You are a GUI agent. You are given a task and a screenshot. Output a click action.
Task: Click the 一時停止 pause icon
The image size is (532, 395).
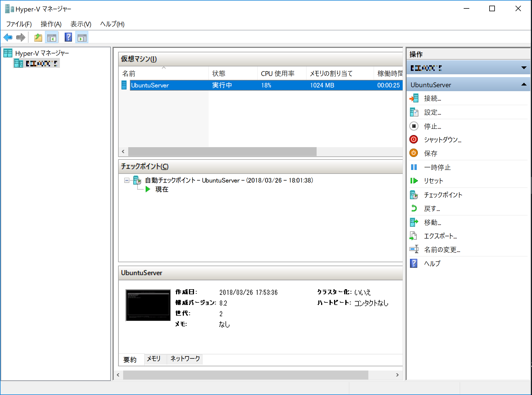[x=414, y=167]
